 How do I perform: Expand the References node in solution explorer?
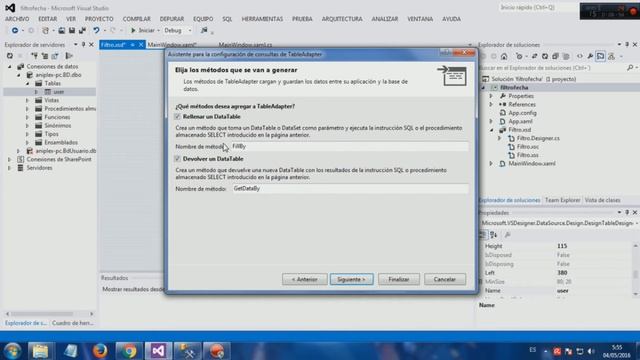point(491,104)
